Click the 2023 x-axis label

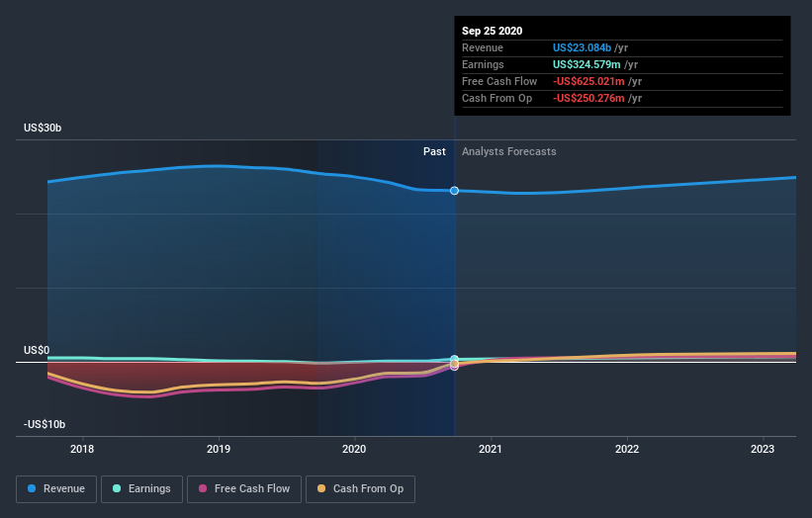(763, 449)
